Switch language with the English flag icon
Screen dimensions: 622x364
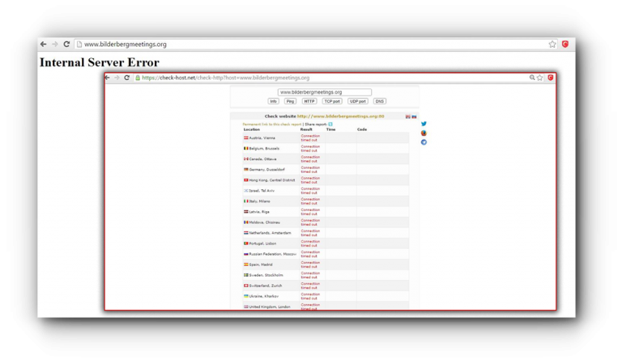(x=408, y=116)
